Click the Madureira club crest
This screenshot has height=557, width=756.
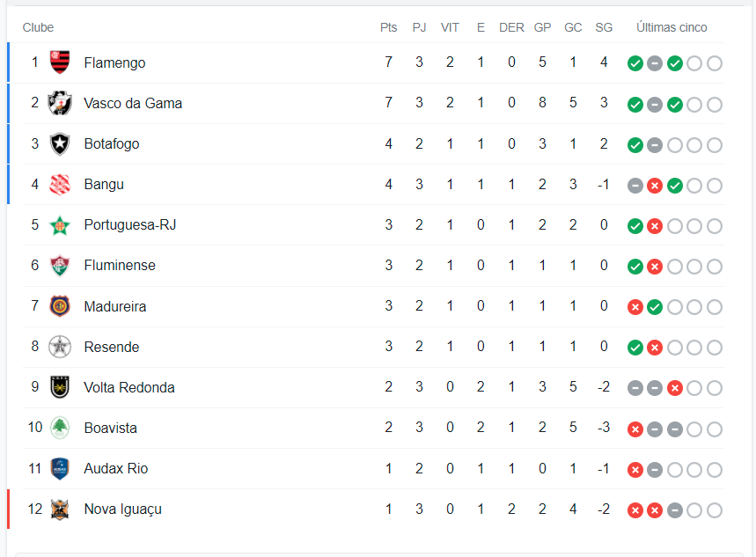tap(60, 306)
